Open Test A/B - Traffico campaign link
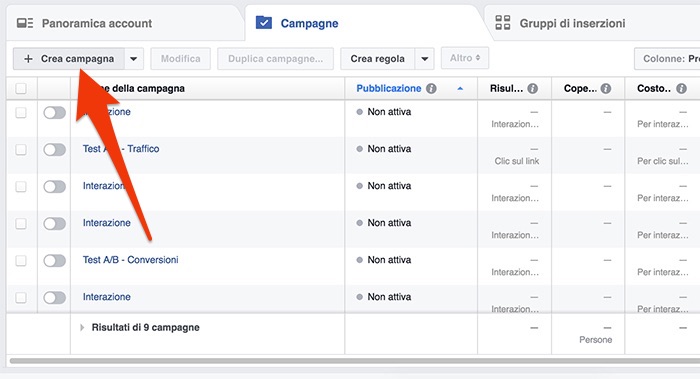This screenshot has width=700, height=379. (x=121, y=149)
